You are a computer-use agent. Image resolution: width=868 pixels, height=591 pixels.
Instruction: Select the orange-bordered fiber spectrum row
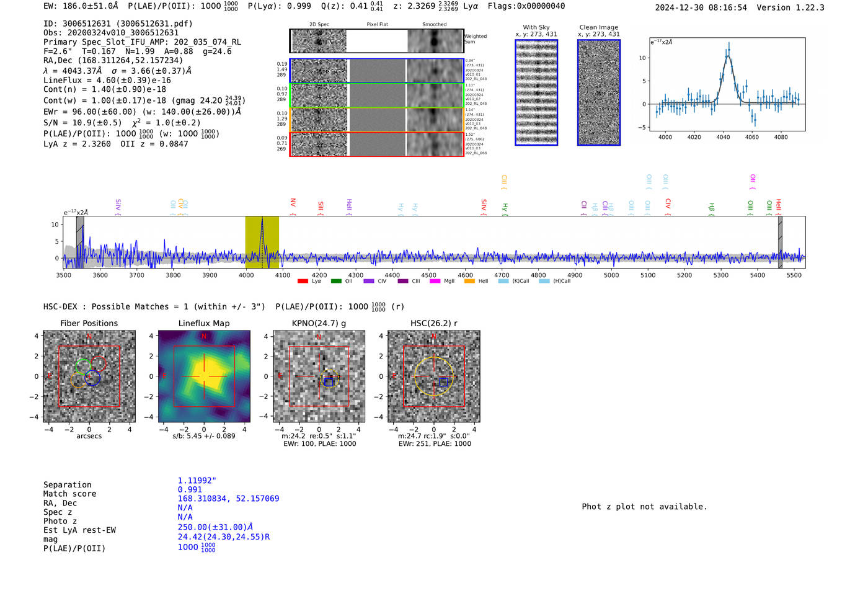click(377, 120)
